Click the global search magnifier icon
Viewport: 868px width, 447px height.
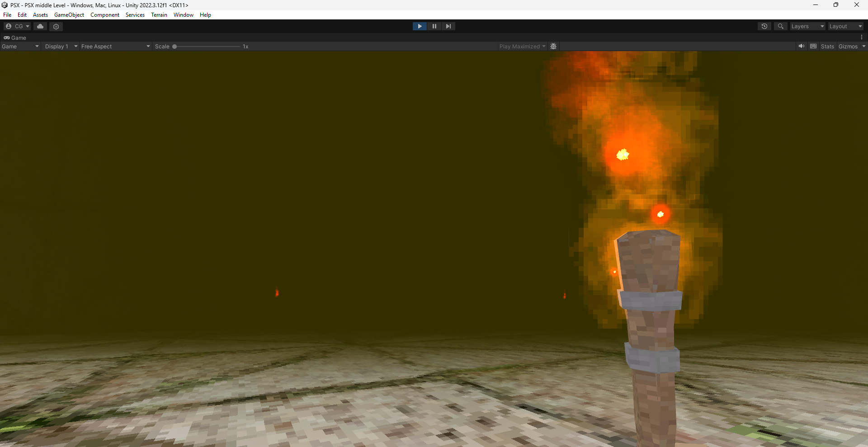[780, 26]
